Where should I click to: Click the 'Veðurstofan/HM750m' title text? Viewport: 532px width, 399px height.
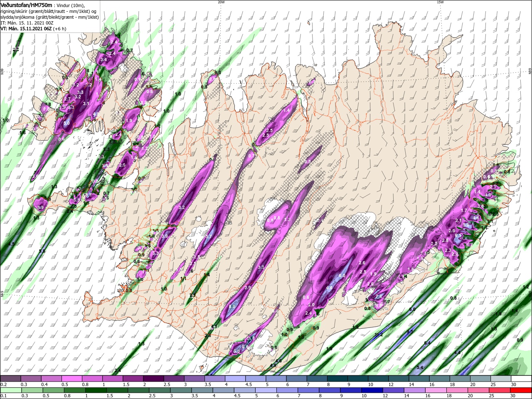(x=26, y=5)
